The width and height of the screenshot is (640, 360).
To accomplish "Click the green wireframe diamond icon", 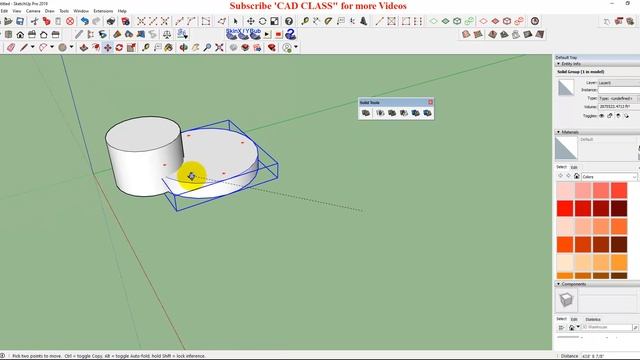I will (433, 21).
